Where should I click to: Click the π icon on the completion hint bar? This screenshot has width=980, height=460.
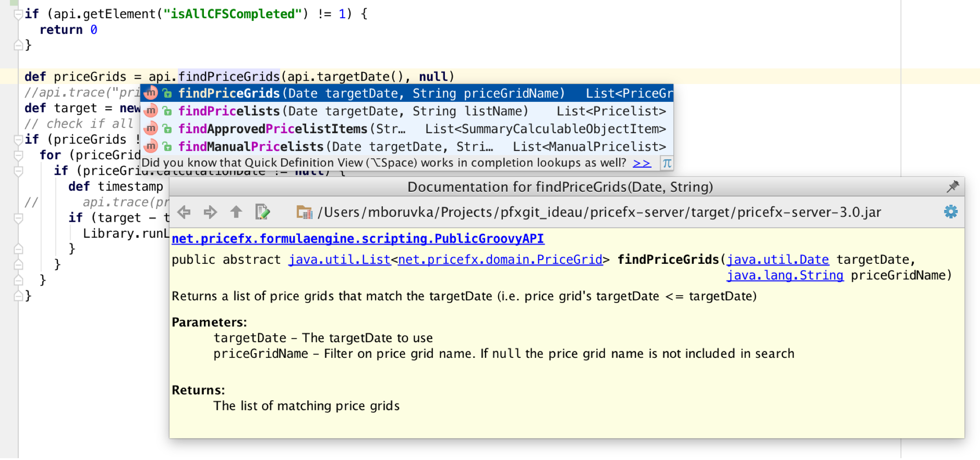coord(667,163)
